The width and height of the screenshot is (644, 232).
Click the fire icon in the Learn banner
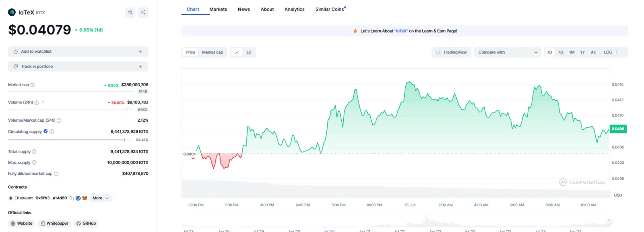[x=355, y=31]
